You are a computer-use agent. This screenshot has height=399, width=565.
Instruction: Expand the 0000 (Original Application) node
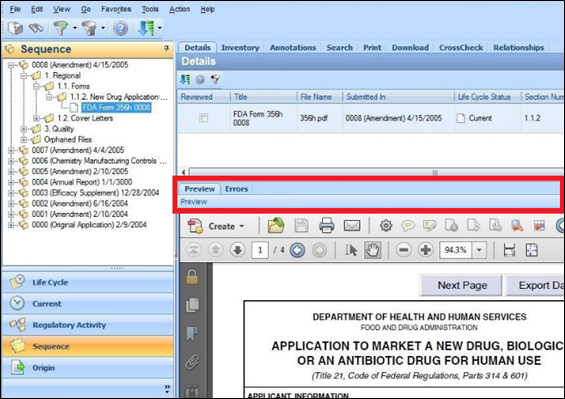[x=11, y=225]
